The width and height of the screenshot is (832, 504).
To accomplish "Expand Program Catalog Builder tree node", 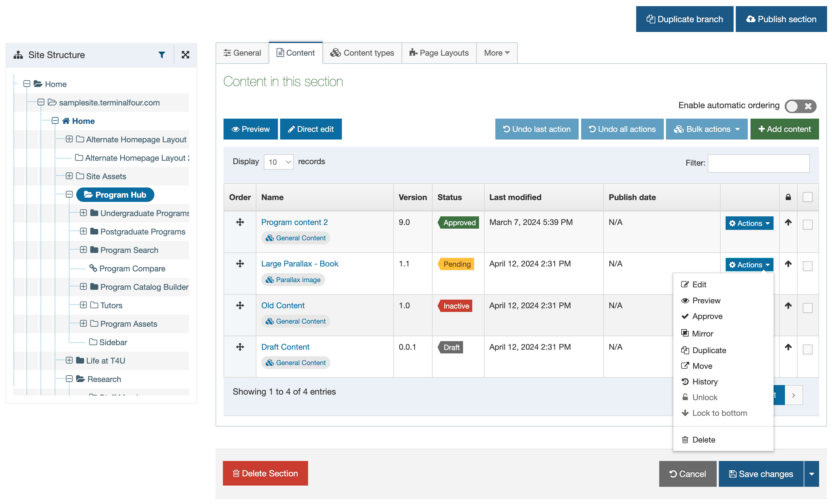I will pyautogui.click(x=83, y=287).
